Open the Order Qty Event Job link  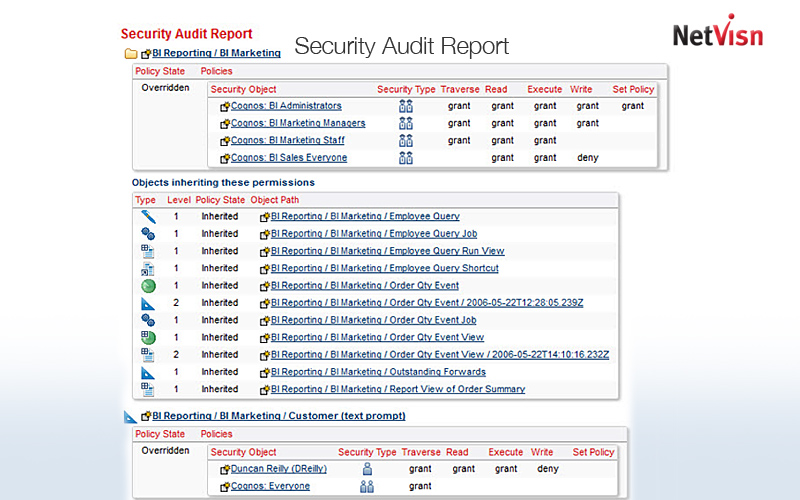pyautogui.click(x=373, y=320)
